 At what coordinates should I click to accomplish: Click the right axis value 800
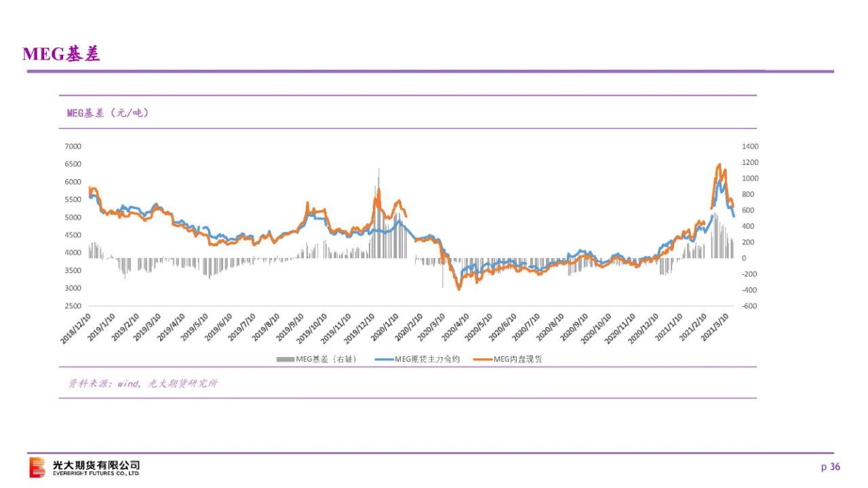748,194
